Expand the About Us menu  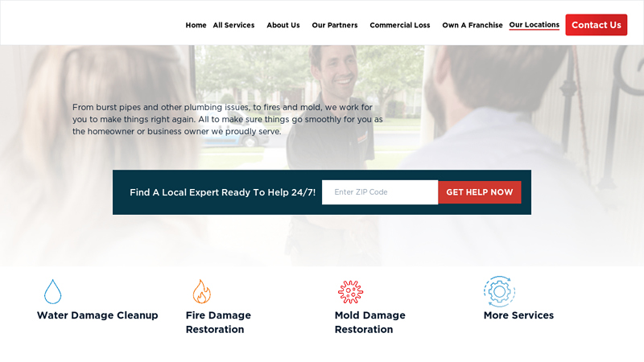283,25
